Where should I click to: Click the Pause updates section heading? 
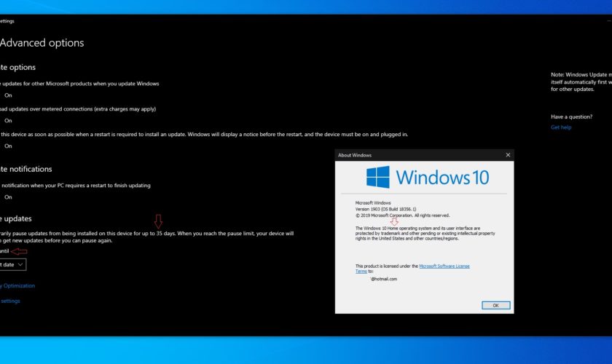(15, 218)
